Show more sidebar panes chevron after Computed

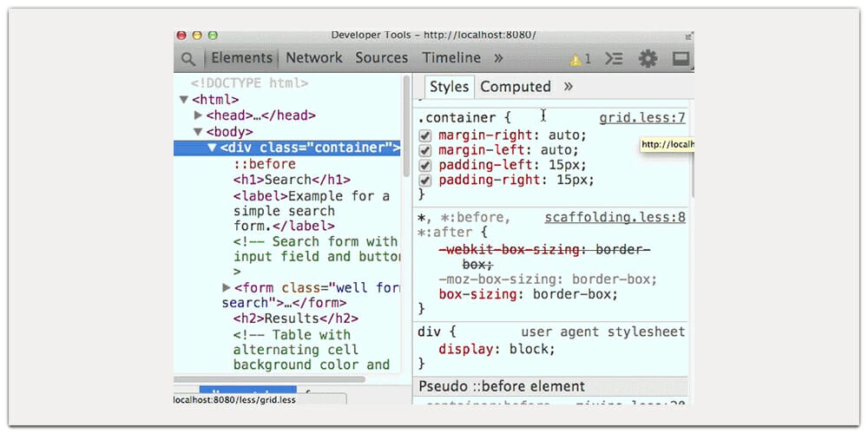[x=568, y=86]
